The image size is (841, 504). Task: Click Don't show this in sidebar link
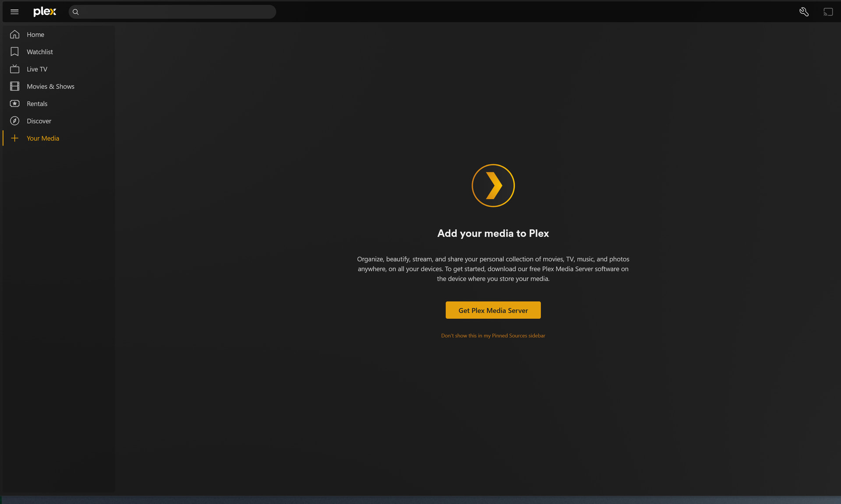click(493, 336)
